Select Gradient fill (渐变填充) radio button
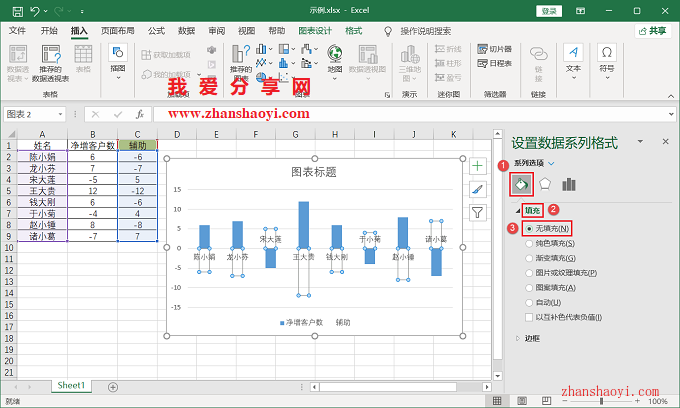Image resolution: width=680 pixels, height=408 pixels. [x=529, y=258]
